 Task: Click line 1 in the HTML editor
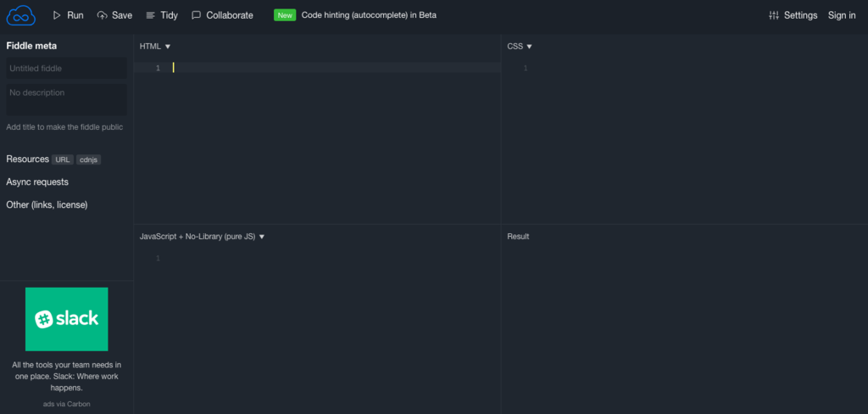coord(317,68)
